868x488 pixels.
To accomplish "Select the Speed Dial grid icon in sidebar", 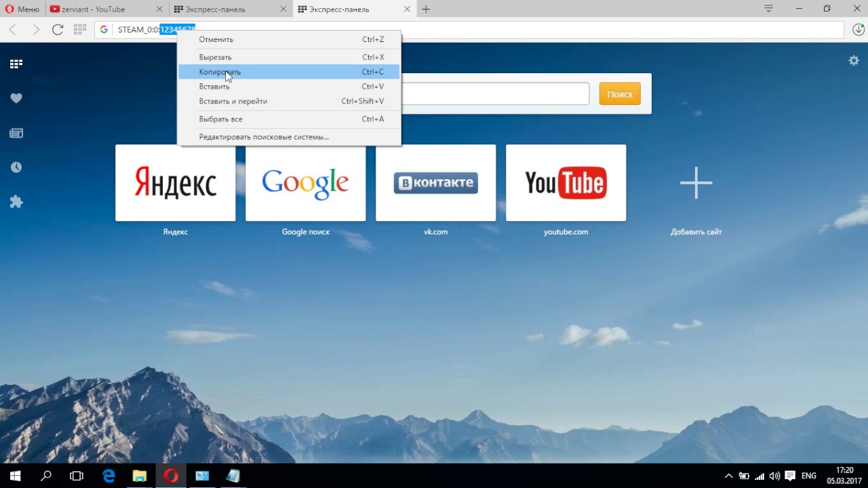I will click(16, 64).
